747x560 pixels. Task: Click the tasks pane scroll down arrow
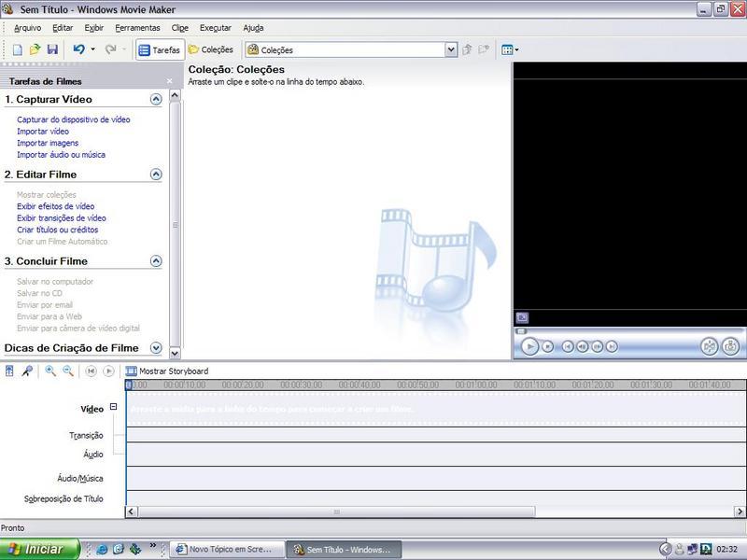click(x=175, y=353)
